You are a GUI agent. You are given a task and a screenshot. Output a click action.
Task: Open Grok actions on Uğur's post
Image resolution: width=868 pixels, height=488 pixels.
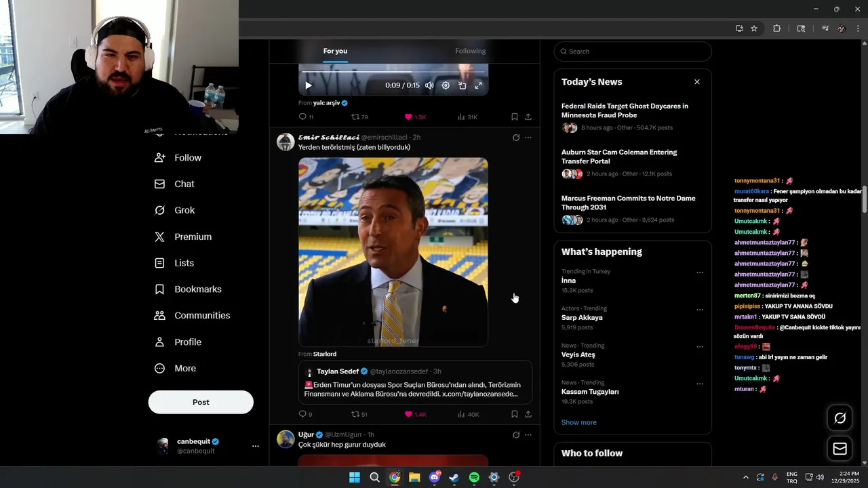(516, 435)
